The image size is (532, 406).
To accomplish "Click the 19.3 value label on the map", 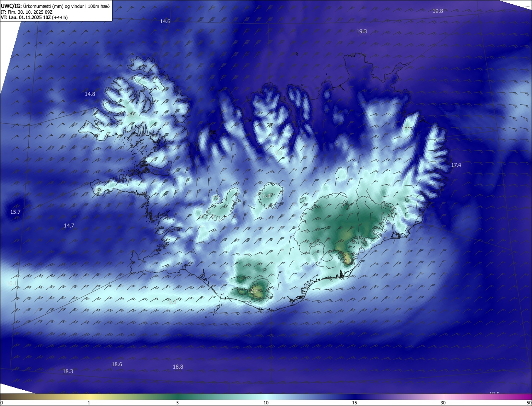I will coord(362,31).
